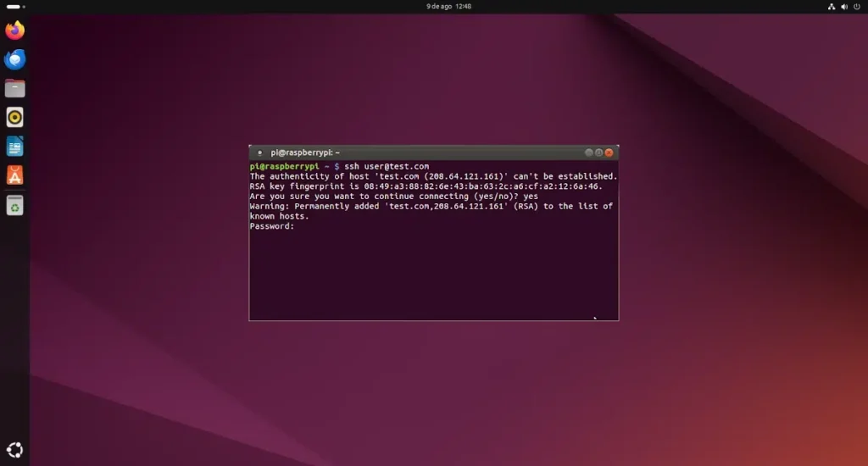
Task: Click the small icon left of terminal title
Action: tap(259, 153)
